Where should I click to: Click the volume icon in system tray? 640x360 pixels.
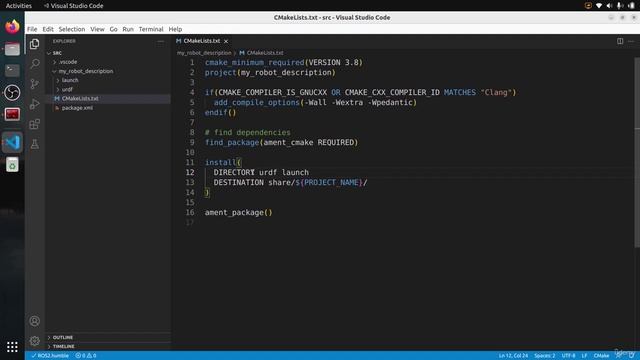tap(609, 6)
